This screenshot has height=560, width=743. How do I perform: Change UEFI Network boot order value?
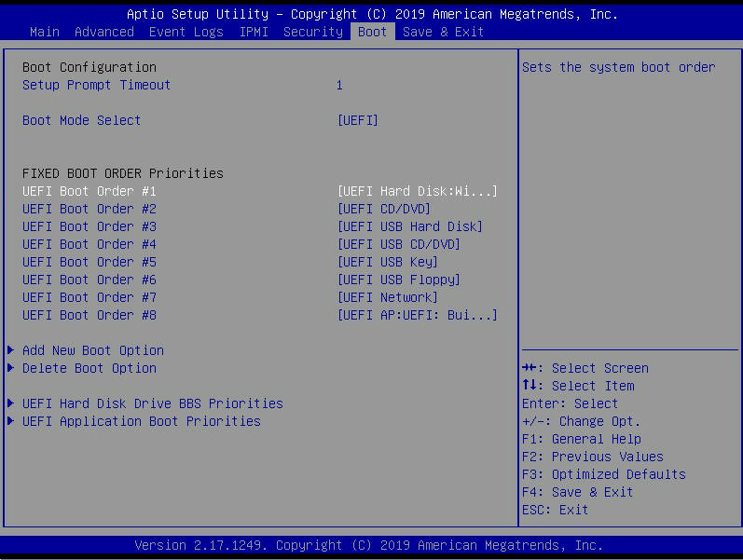tap(387, 297)
